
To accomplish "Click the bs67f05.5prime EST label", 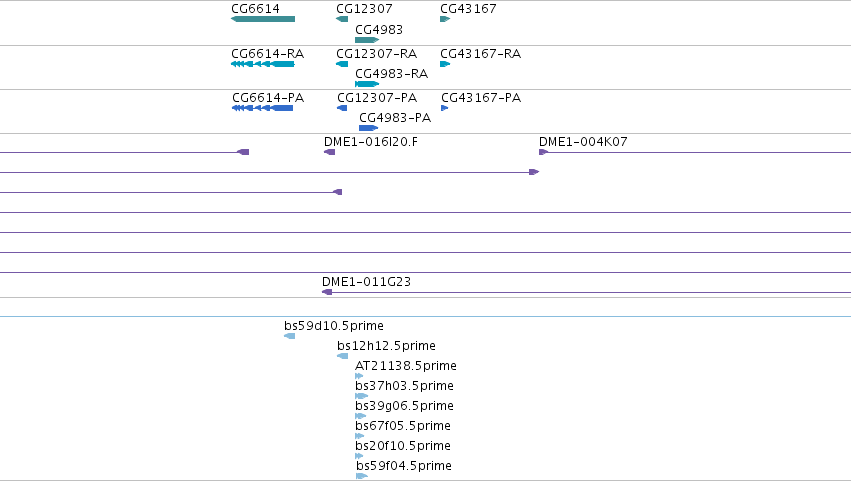I will [x=403, y=426].
